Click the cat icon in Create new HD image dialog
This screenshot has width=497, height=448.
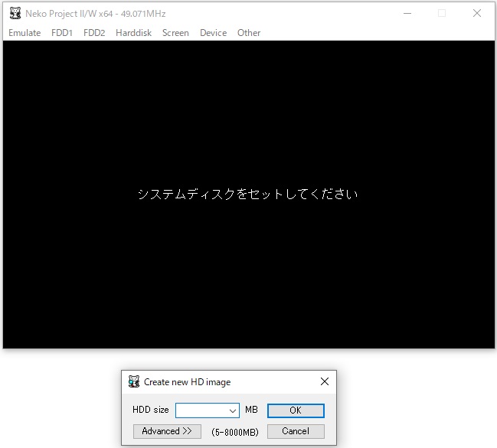click(x=134, y=381)
